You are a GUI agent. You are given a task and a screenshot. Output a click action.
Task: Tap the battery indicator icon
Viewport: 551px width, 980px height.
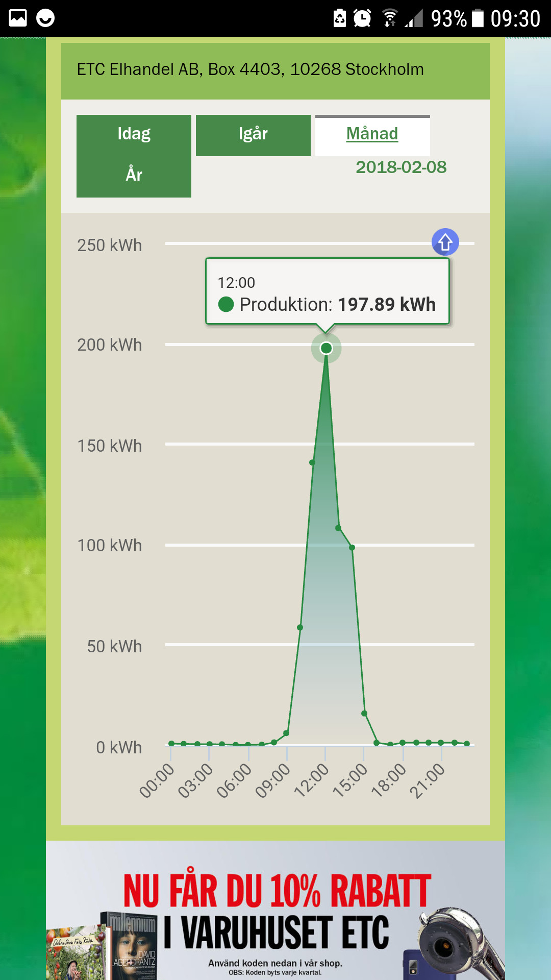[x=478, y=18]
